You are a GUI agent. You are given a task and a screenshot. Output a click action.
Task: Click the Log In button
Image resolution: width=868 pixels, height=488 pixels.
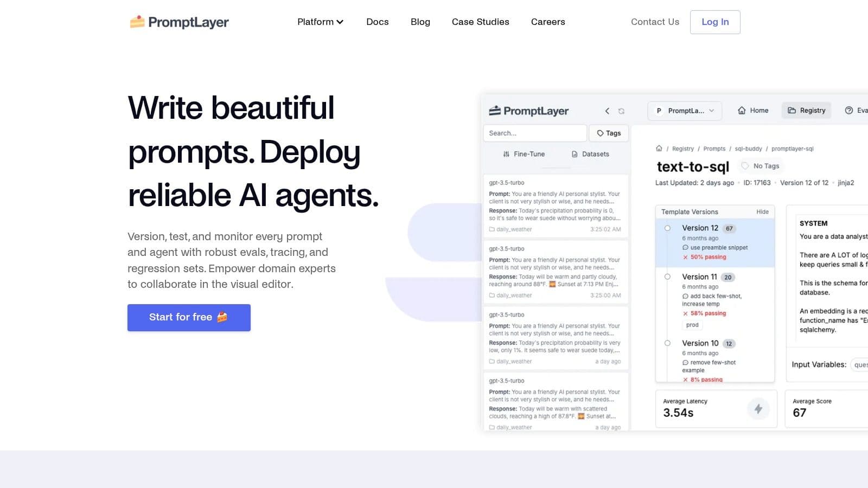pyautogui.click(x=714, y=22)
